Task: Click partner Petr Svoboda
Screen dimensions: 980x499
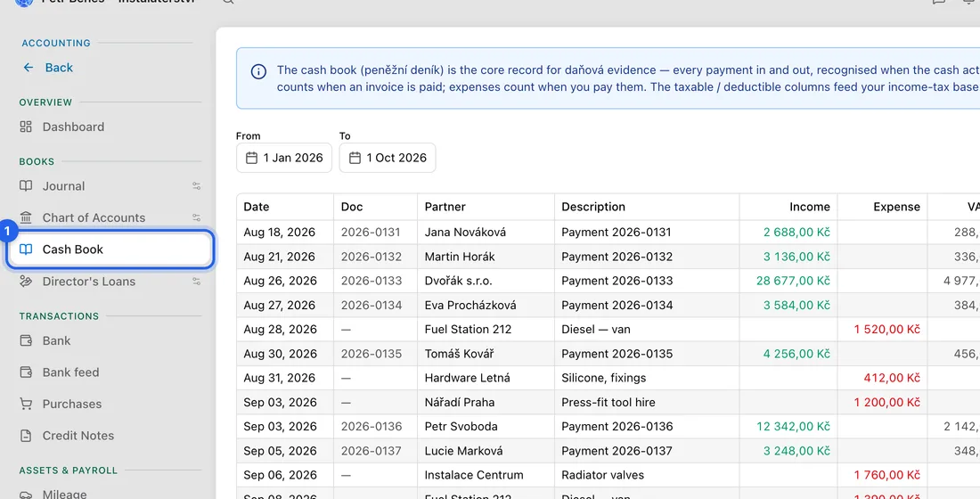Action: (461, 427)
